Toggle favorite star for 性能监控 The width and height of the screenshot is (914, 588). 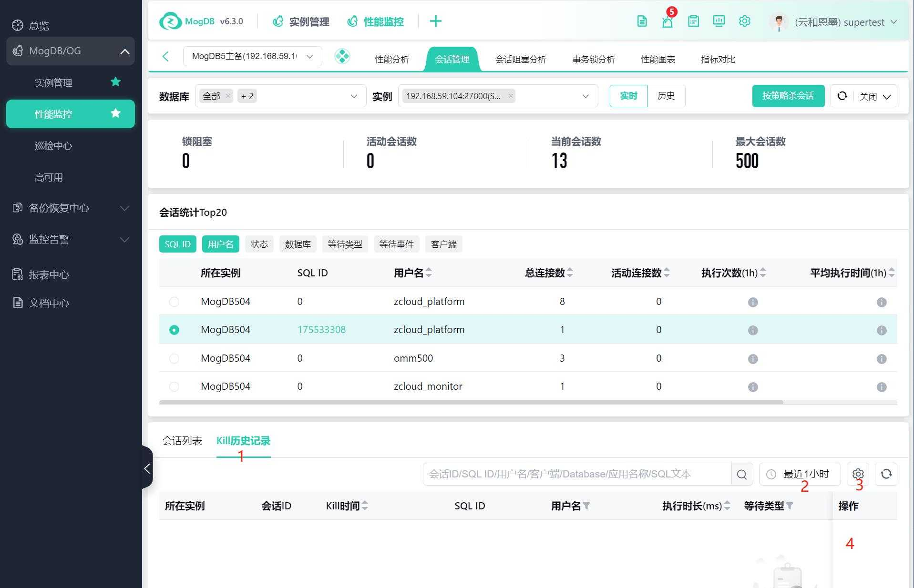pyautogui.click(x=115, y=113)
